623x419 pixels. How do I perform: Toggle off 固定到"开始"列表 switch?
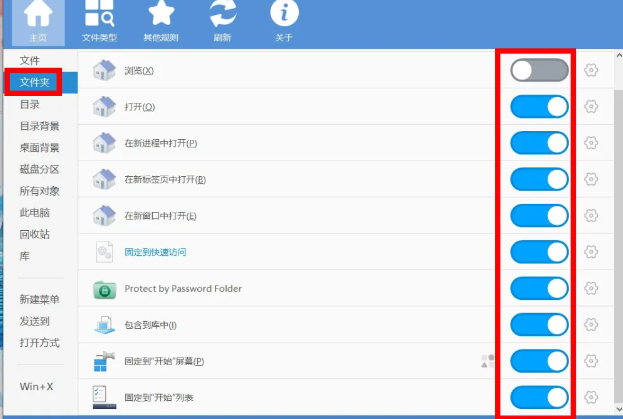[539, 397]
